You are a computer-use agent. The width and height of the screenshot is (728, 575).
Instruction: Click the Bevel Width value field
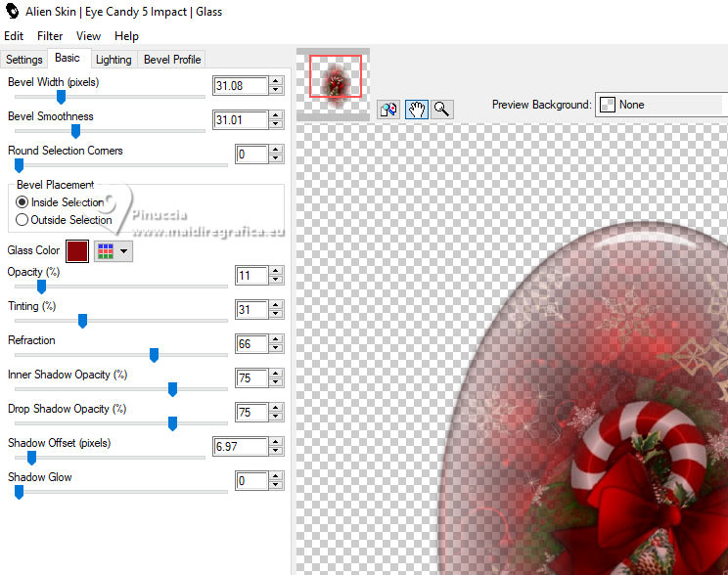click(241, 86)
